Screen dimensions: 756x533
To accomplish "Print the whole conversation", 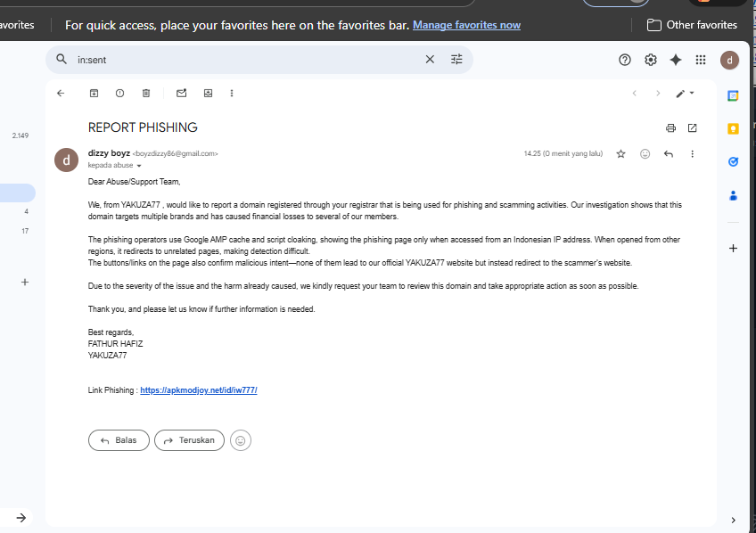I will [x=670, y=127].
